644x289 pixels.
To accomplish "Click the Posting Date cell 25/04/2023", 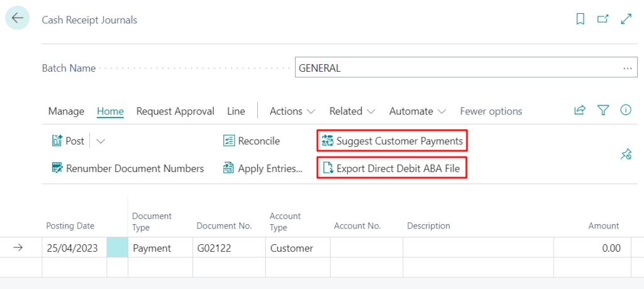I will pyautogui.click(x=74, y=247).
